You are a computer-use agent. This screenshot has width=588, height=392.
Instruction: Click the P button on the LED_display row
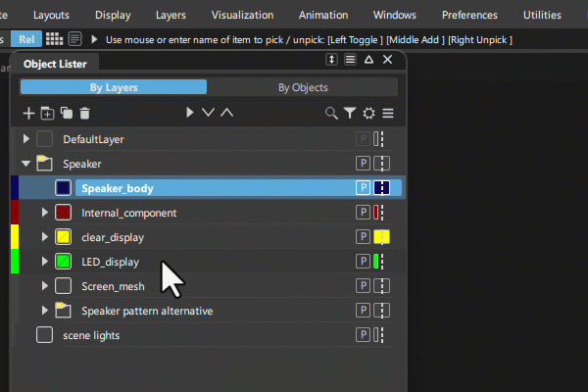pyautogui.click(x=363, y=262)
